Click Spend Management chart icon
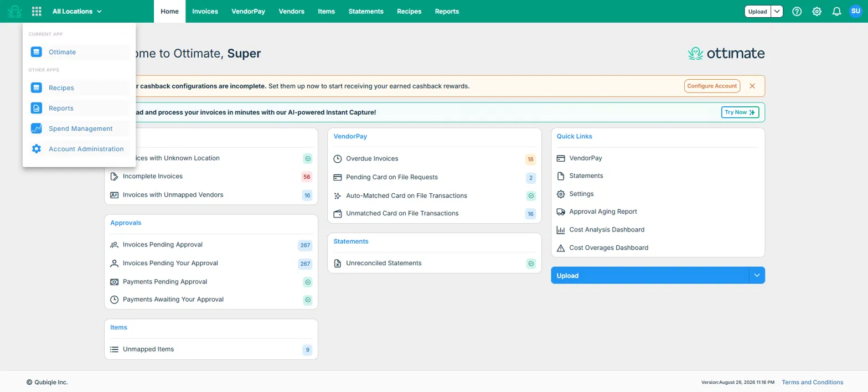 pyautogui.click(x=37, y=128)
